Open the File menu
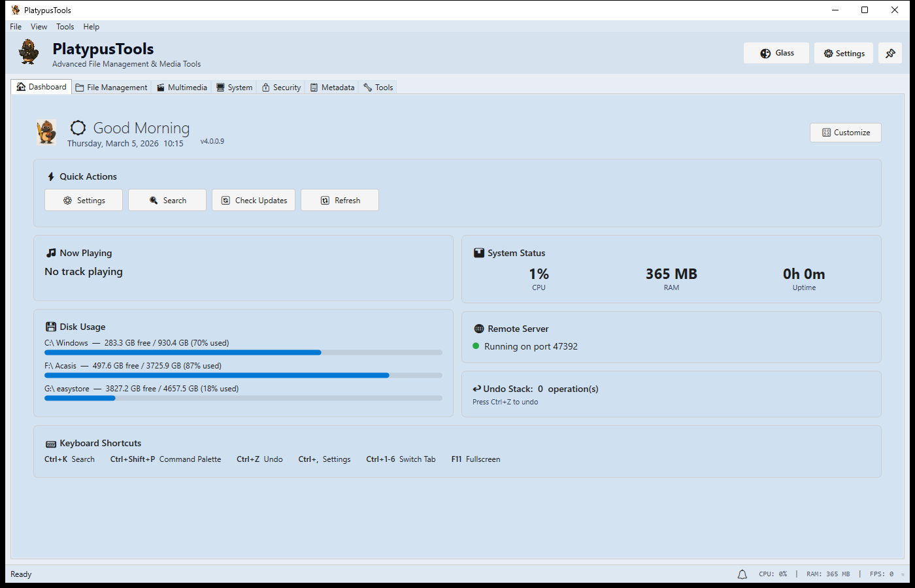Image resolution: width=915 pixels, height=588 pixels. [16, 27]
